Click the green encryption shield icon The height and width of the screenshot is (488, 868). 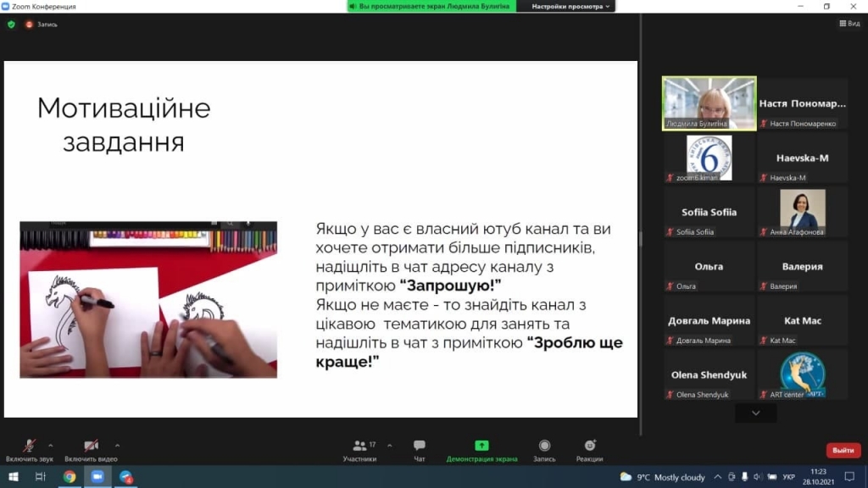coord(11,25)
